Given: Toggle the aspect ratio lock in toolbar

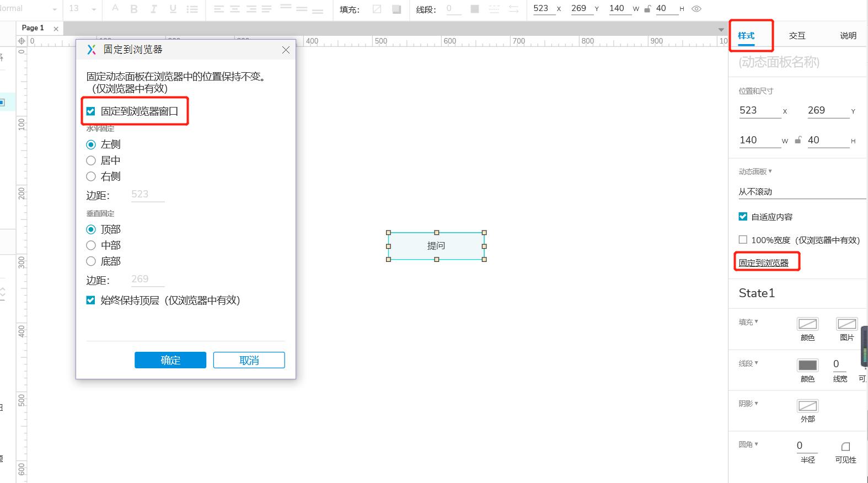Looking at the screenshot, I should (x=647, y=9).
